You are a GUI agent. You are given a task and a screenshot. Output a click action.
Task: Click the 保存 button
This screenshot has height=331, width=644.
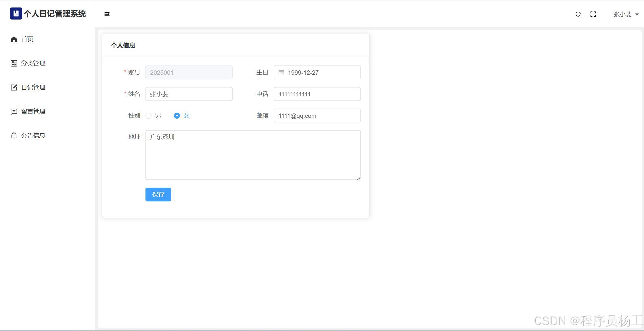pos(158,195)
